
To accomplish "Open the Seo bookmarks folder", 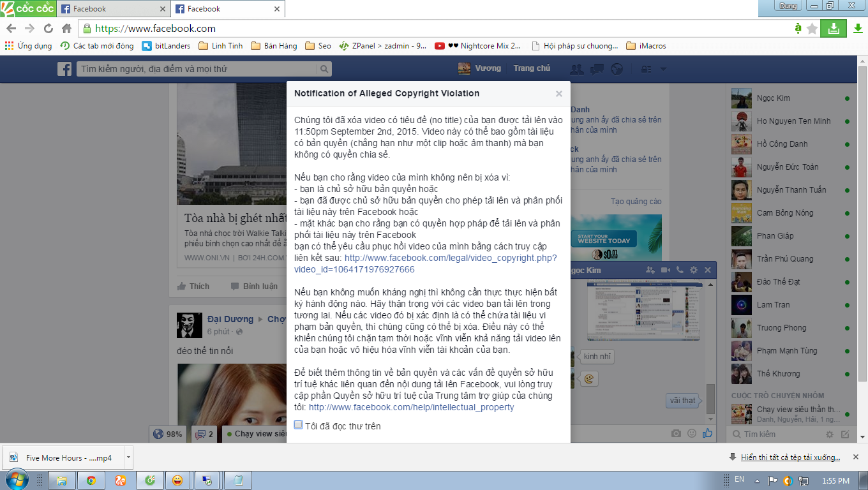I will [318, 46].
